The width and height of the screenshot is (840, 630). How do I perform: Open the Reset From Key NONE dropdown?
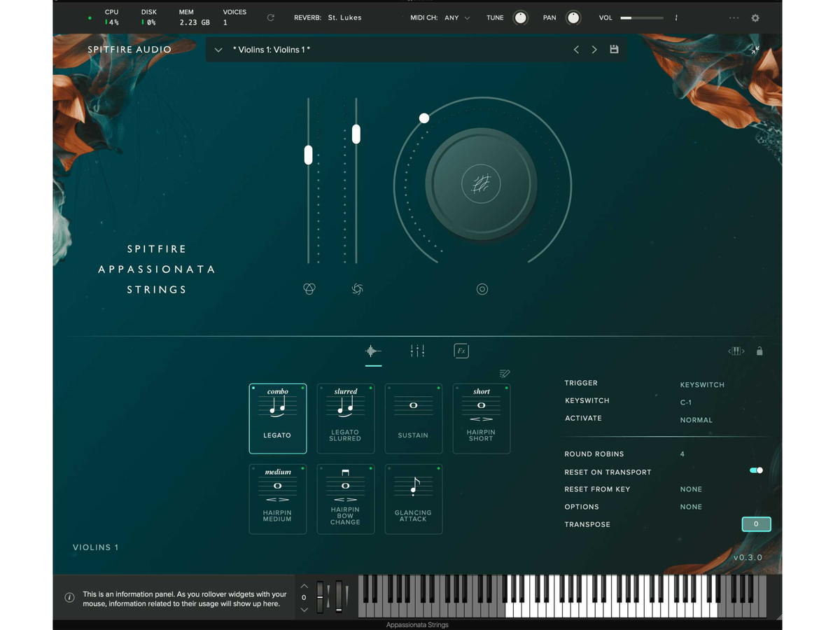pos(691,489)
